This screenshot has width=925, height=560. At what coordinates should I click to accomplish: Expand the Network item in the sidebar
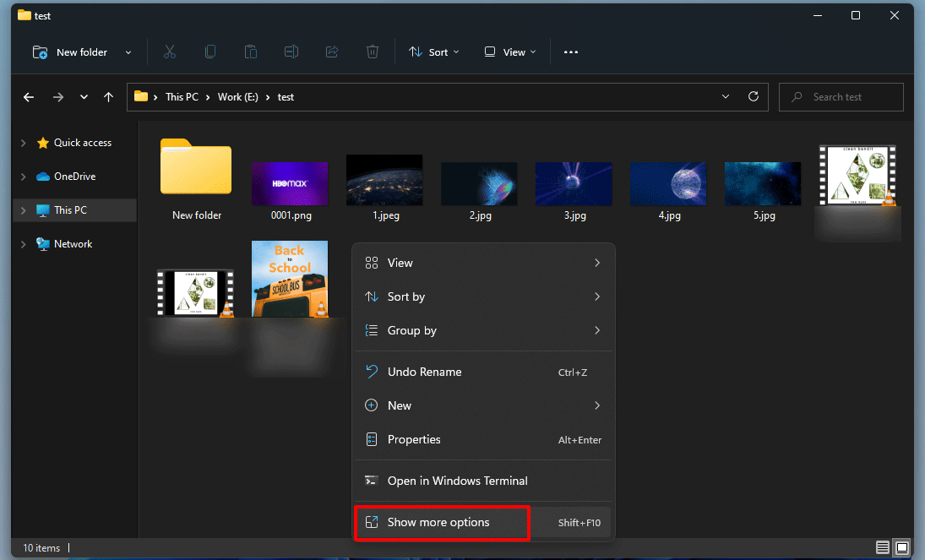click(24, 243)
